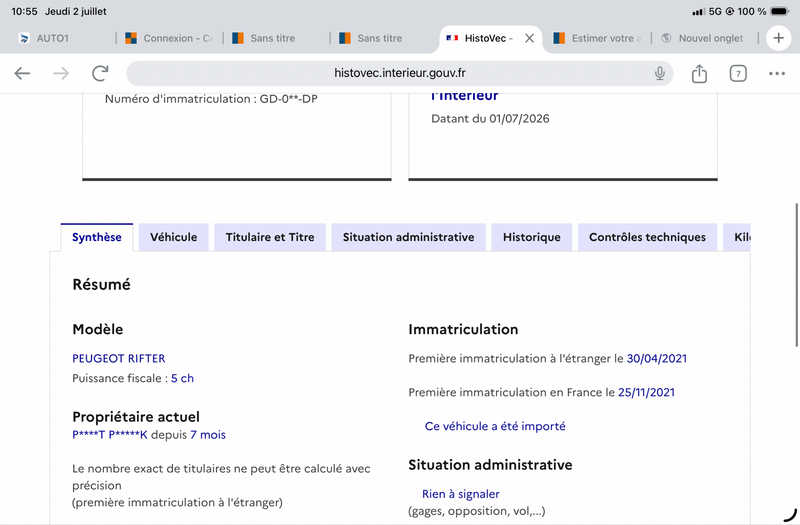Click the Modèle heading
Viewport: 800px width, 525px height.
[x=97, y=330]
